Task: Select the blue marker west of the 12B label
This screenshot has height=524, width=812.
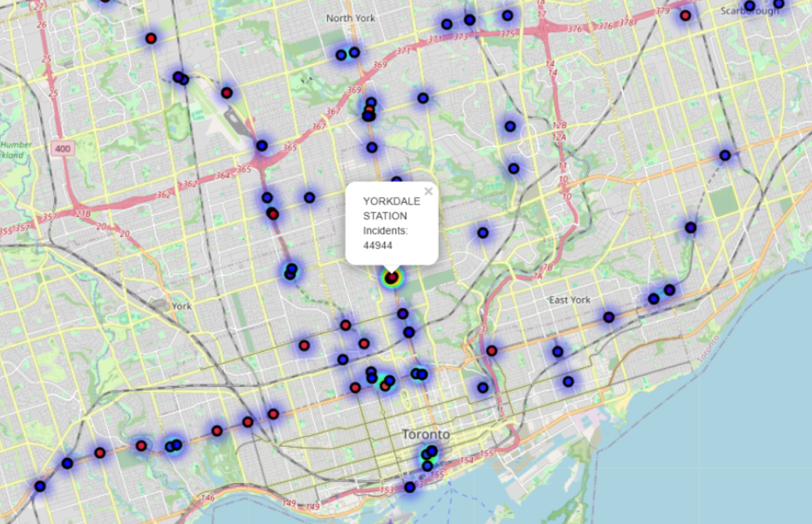Action: (x=510, y=126)
